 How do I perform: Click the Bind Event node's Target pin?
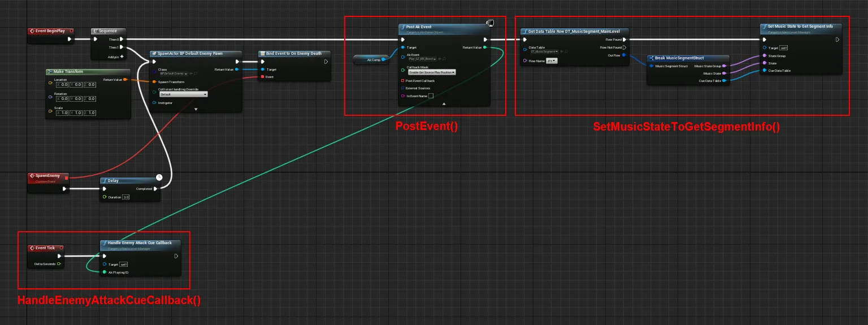click(262, 70)
